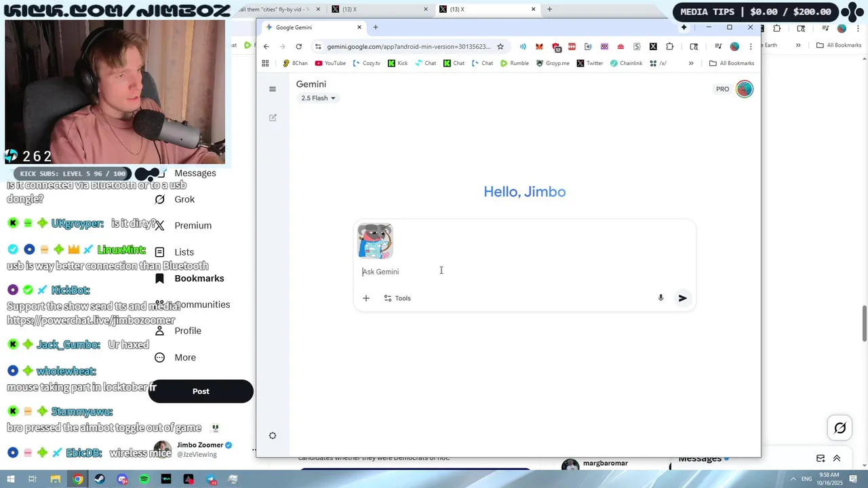Open Gemini settings gear in sidebar
Image resolution: width=868 pixels, height=488 pixels.
pos(273,436)
